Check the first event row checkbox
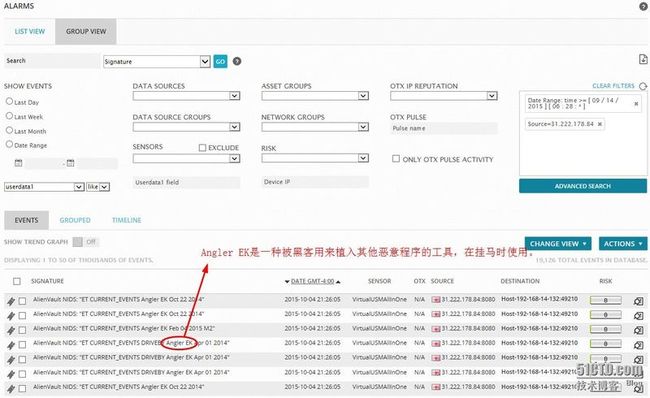 (x=22, y=301)
